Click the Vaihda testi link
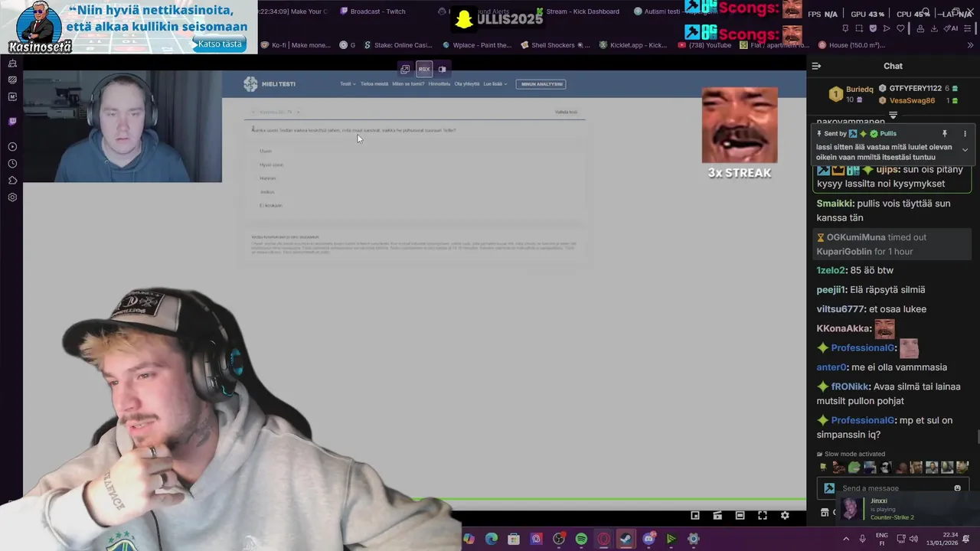This screenshot has width=980, height=551. click(566, 112)
